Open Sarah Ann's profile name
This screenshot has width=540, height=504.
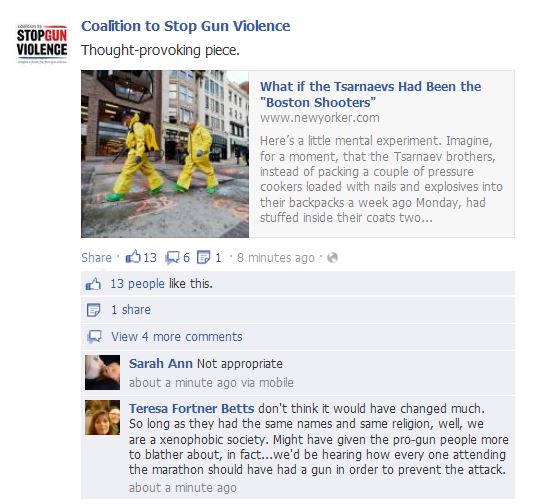tap(161, 363)
